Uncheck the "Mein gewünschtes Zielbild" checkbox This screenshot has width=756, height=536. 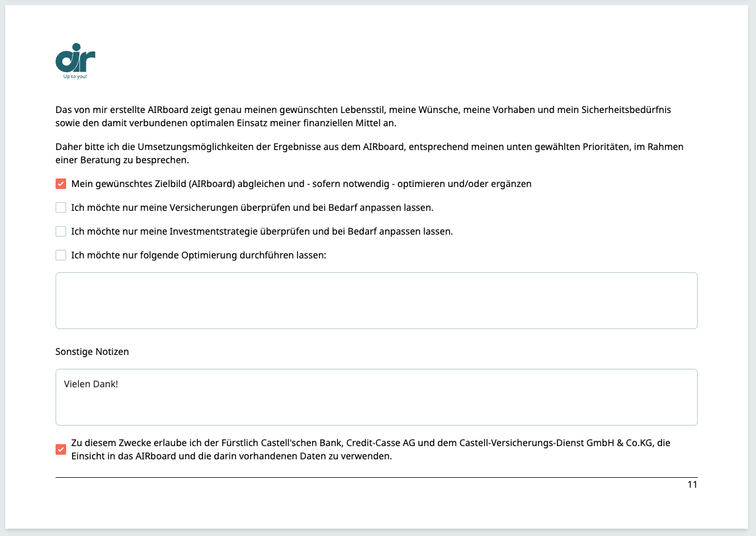pos(61,184)
